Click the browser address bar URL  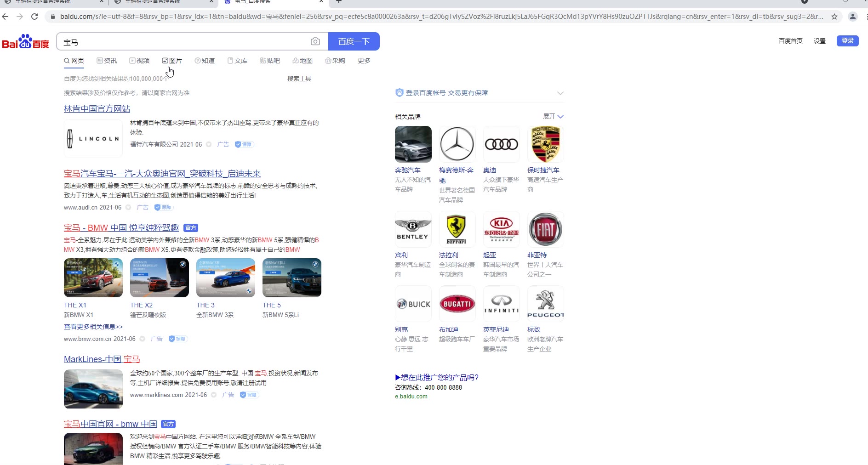(x=441, y=17)
